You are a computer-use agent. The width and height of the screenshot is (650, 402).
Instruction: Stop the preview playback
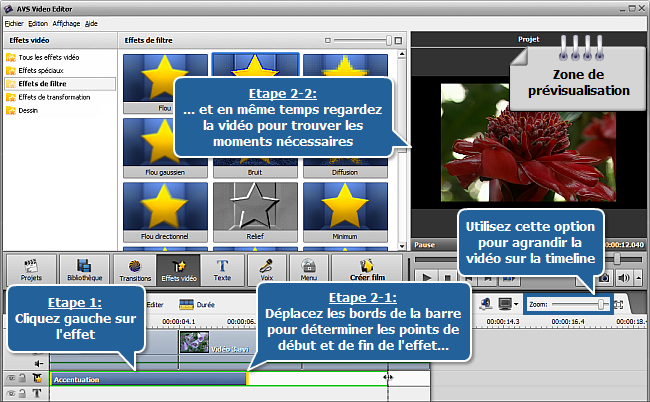[448, 278]
